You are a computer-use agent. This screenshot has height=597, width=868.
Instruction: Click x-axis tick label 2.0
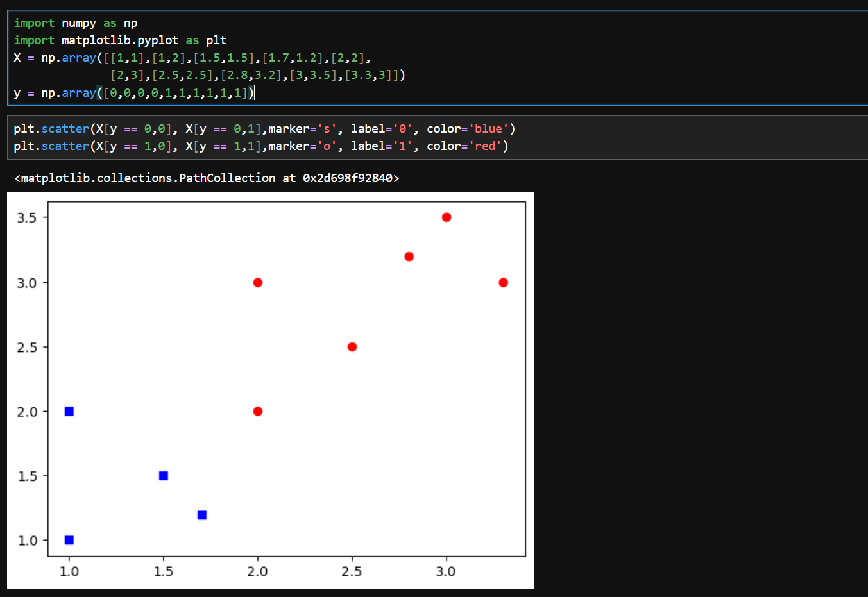(257, 571)
